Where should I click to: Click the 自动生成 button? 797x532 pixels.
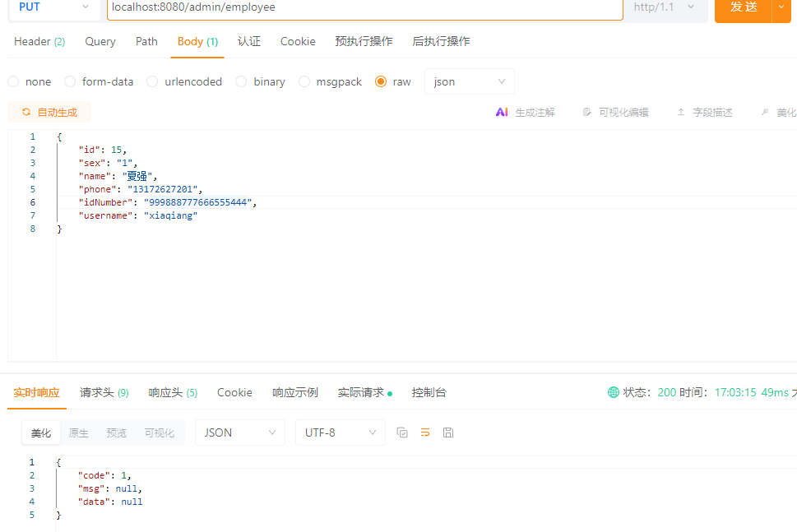pos(49,112)
